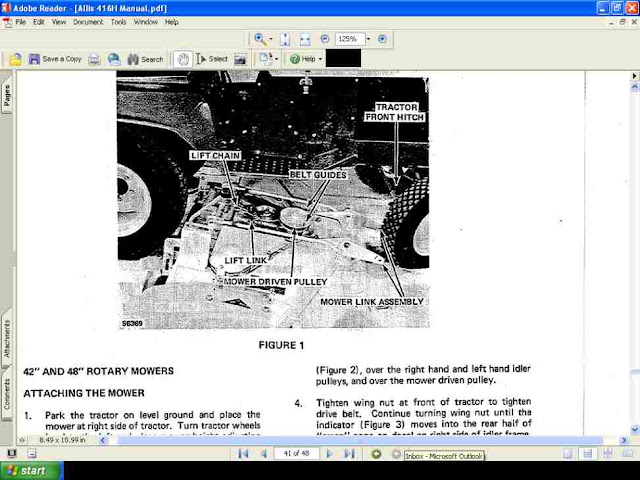This screenshot has height=480, width=640.
Task: Click the Fit Page height icon
Action: [285, 39]
